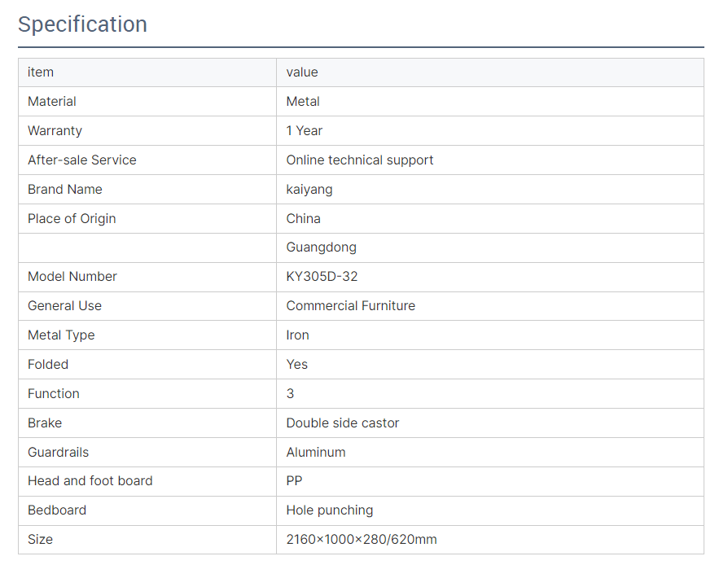Image resolution: width=728 pixels, height=565 pixels.
Task: Select the size value 2160×1000×280/620mm
Action: [x=362, y=540]
